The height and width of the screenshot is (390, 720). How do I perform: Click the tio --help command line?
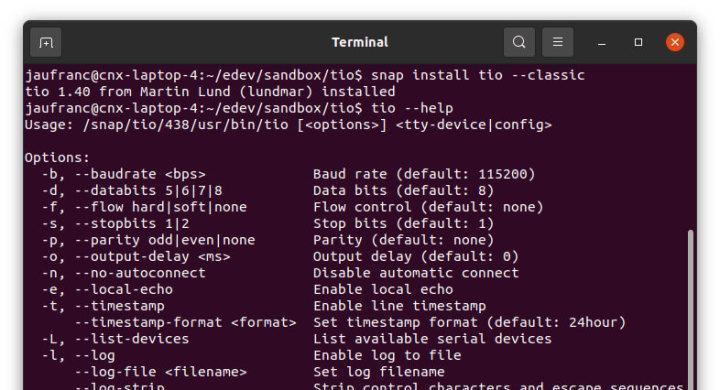click(x=239, y=108)
